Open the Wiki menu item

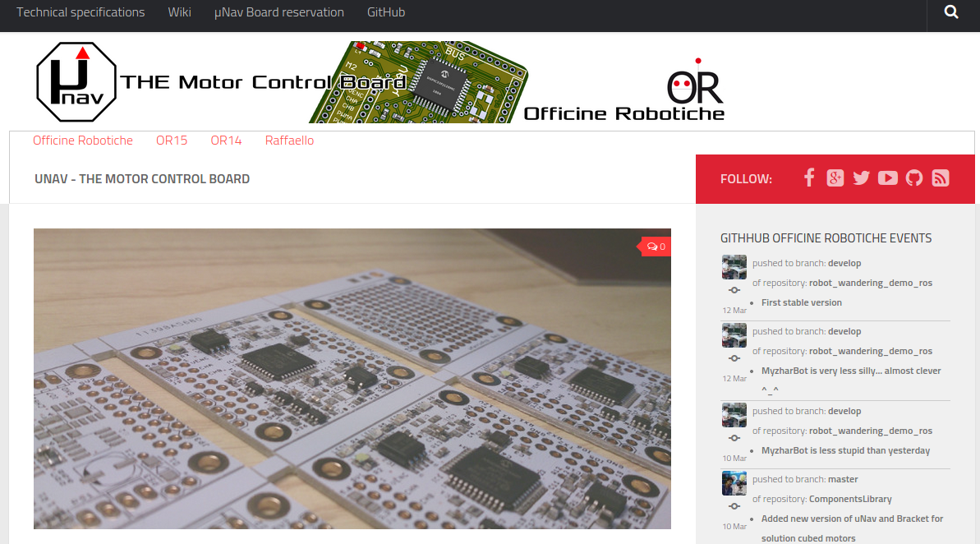(179, 12)
